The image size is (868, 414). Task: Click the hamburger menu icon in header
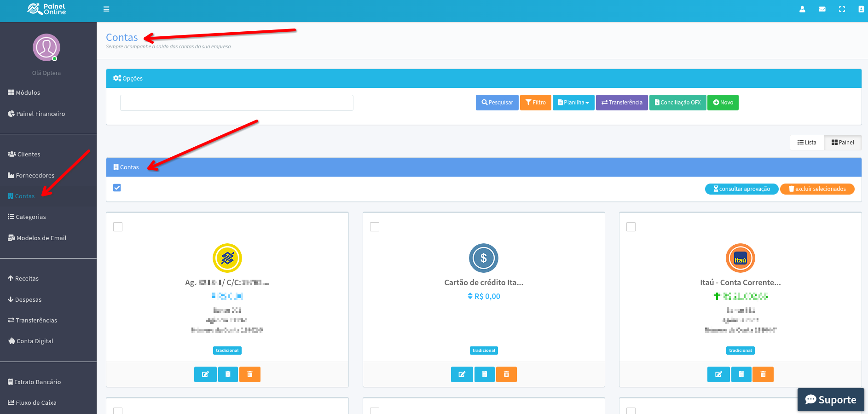click(106, 9)
